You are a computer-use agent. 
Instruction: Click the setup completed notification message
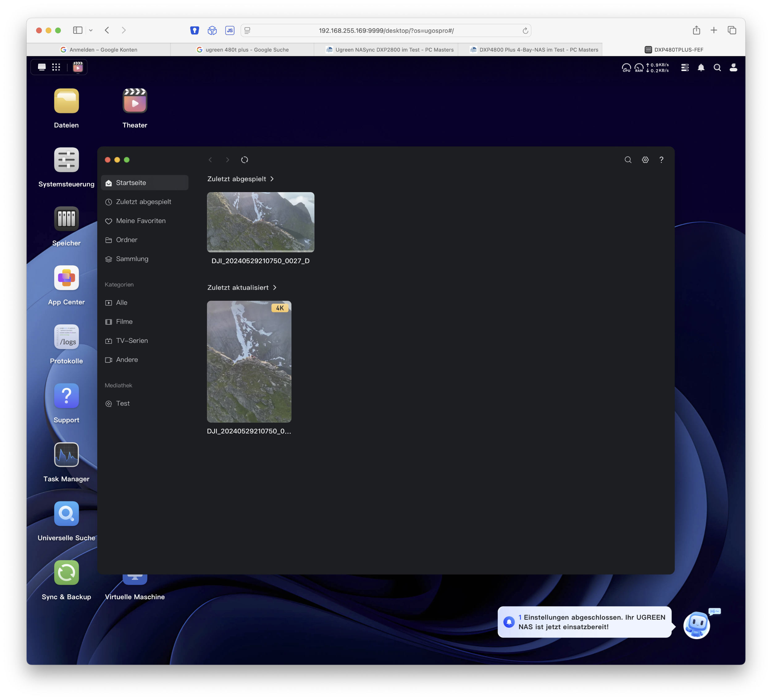point(585,622)
